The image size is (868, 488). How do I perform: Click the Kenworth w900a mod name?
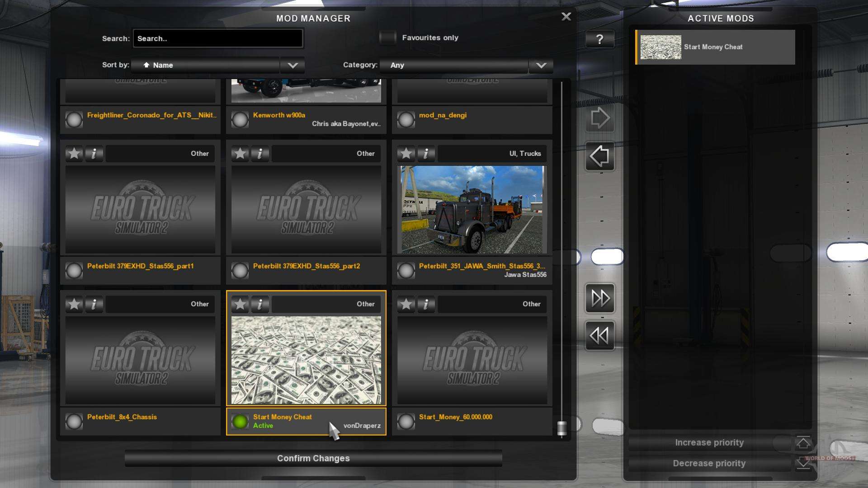pyautogui.click(x=279, y=115)
